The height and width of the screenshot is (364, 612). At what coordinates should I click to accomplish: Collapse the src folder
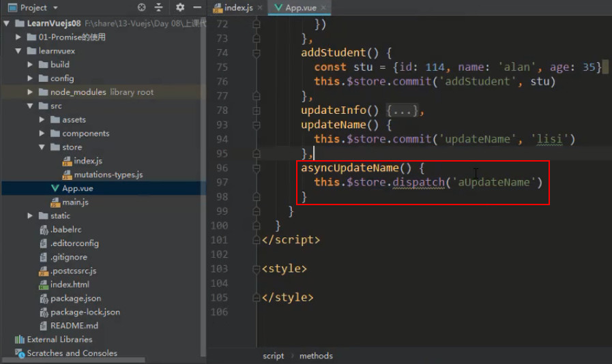coord(30,106)
